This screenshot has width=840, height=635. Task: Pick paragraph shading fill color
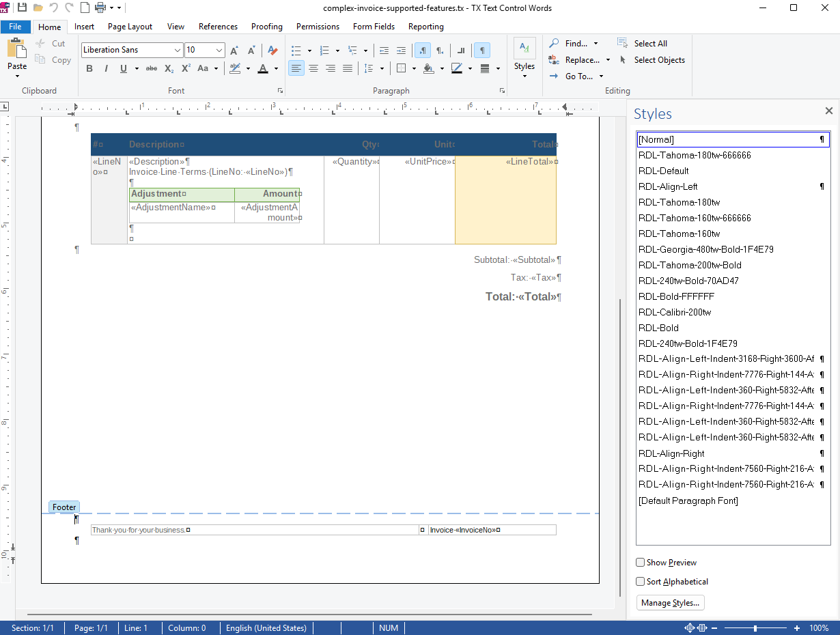point(429,68)
